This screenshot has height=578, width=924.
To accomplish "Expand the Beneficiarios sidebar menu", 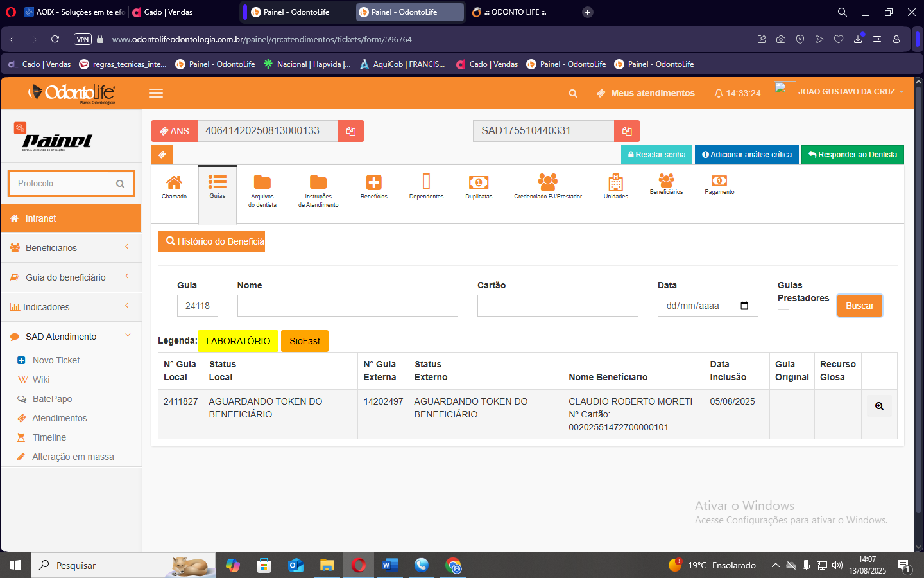I will [71, 248].
